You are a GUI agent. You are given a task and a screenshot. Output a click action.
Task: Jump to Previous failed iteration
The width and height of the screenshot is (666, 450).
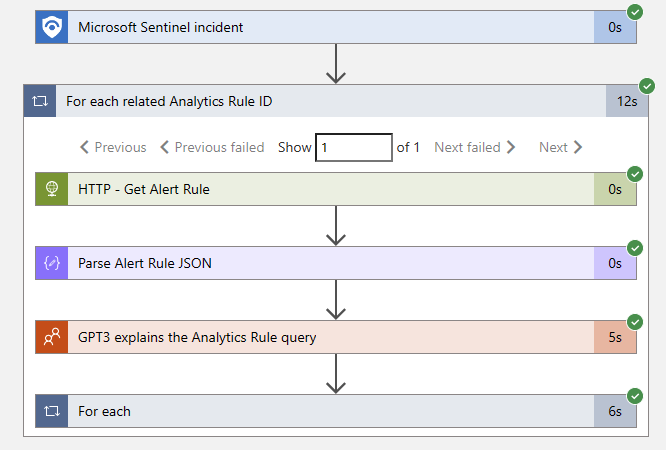click(x=212, y=147)
